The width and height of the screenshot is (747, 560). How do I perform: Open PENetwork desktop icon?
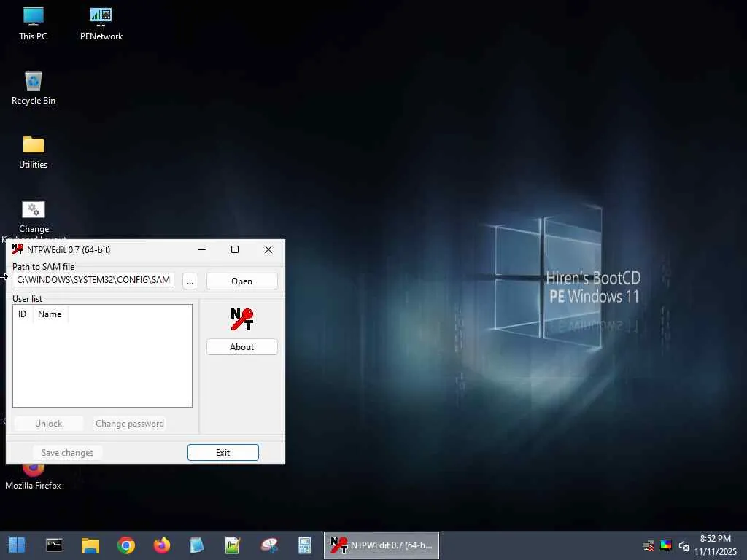click(x=101, y=24)
